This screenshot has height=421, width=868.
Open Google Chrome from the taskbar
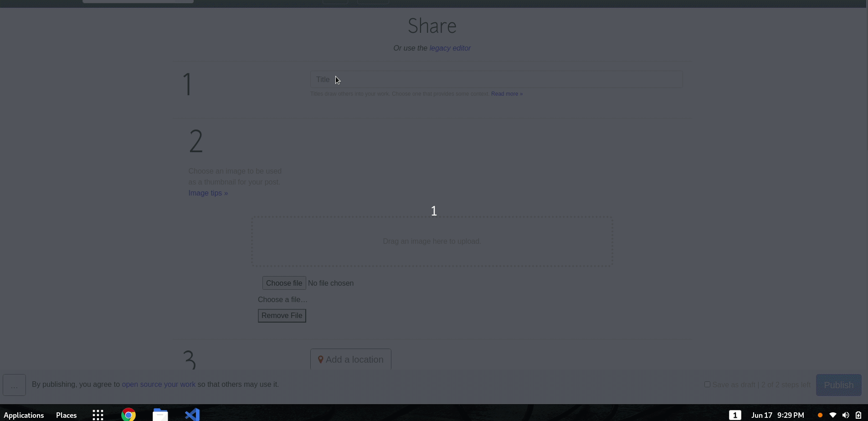click(128, 415)
